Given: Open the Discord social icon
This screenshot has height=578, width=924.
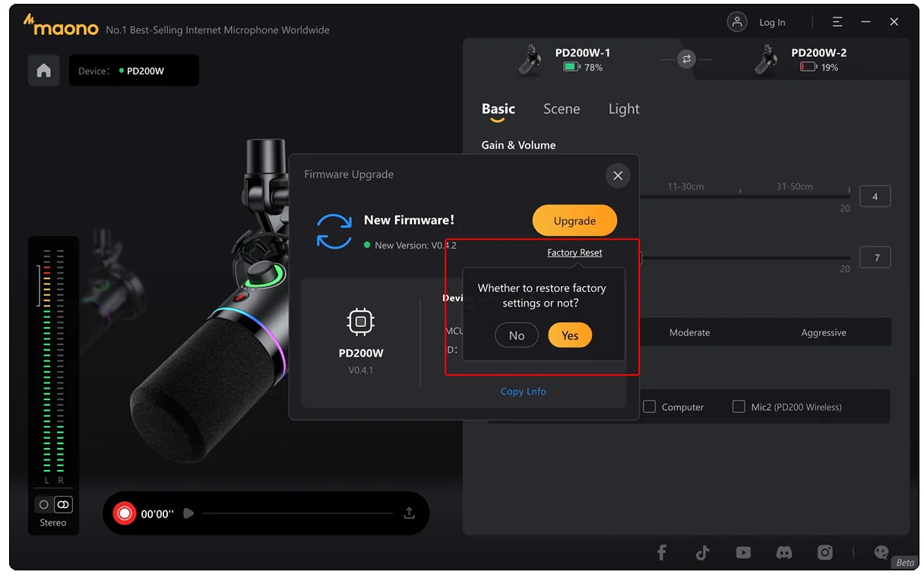Looking at the screenshot, I should tap(784, 553).
